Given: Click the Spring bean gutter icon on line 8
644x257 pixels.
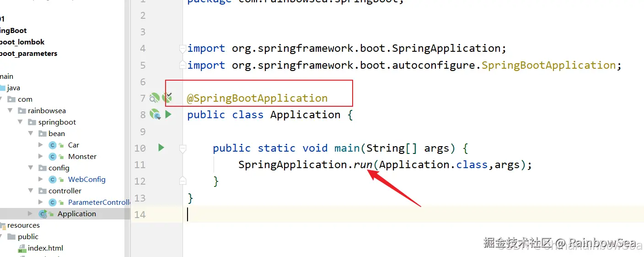Looking at the screenshot, I should coord(156,115).
